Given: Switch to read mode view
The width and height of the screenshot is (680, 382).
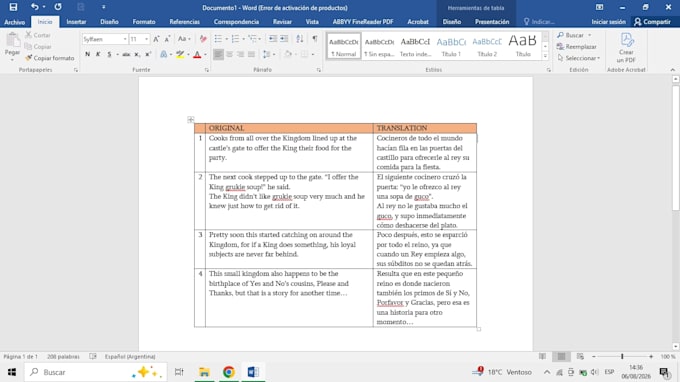Looking at the screenshot, I should [x=542, y=356].
